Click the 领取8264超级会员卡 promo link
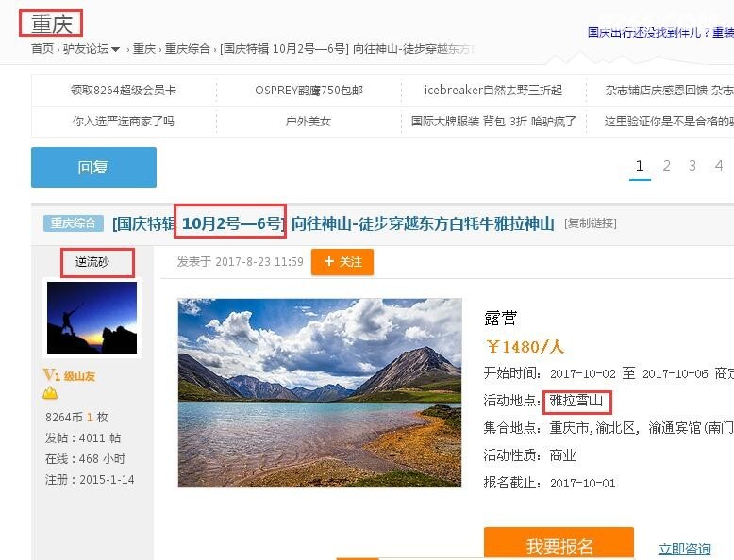The image size is (734, 560). [x=123, y=91]
